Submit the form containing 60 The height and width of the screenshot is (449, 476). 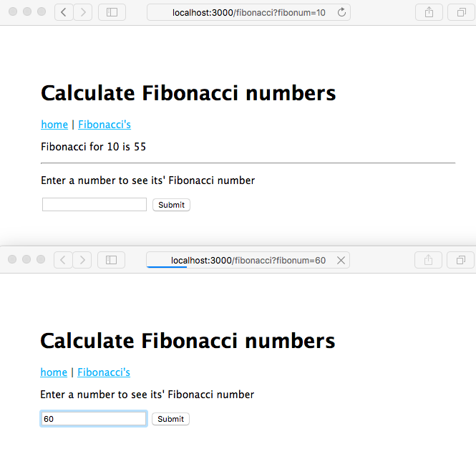point(170,419)
